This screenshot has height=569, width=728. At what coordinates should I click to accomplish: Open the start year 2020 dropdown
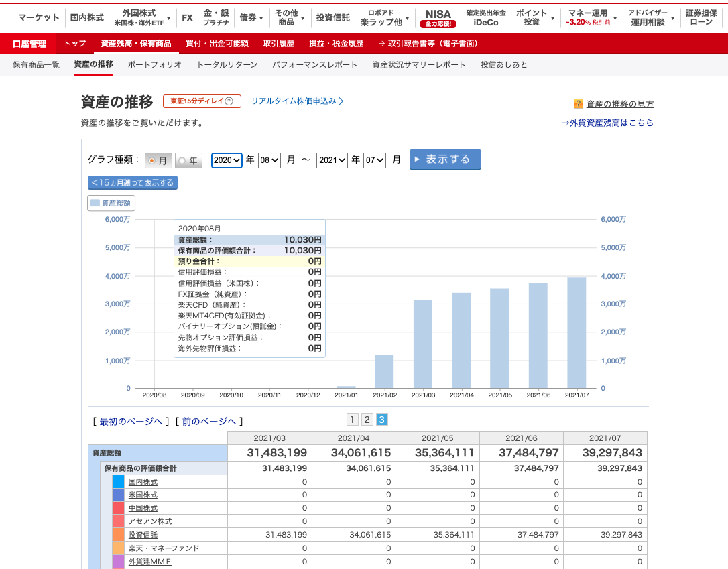tap(227, 160)
